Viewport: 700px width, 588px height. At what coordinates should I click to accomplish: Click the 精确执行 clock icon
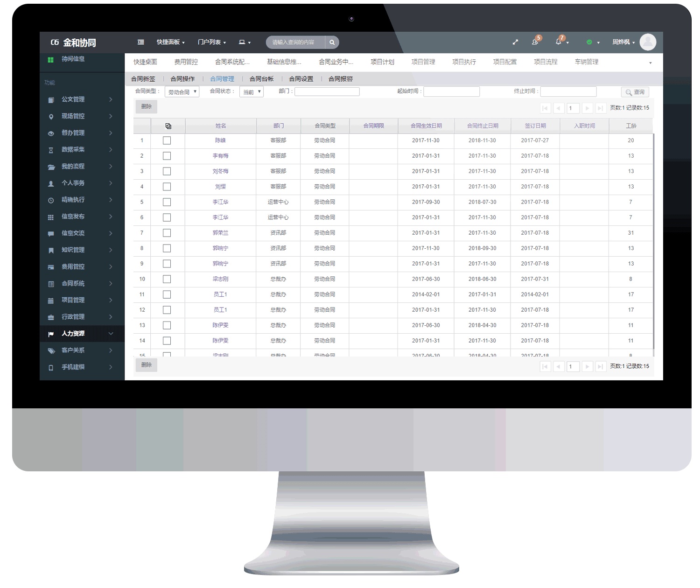coord(51,200)
